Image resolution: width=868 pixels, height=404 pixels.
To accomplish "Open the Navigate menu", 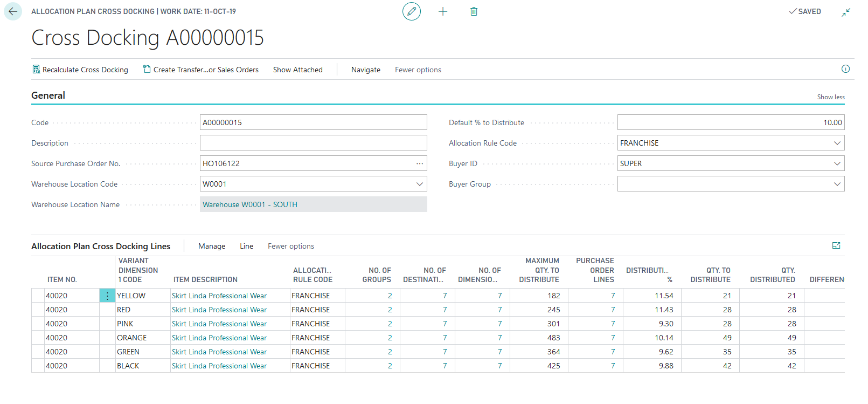I will (365, 70).
